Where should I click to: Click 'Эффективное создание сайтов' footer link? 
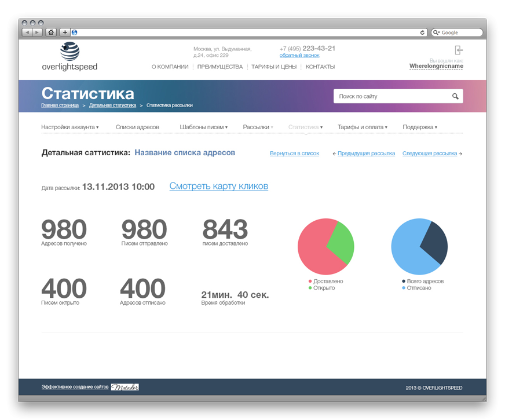75,387
